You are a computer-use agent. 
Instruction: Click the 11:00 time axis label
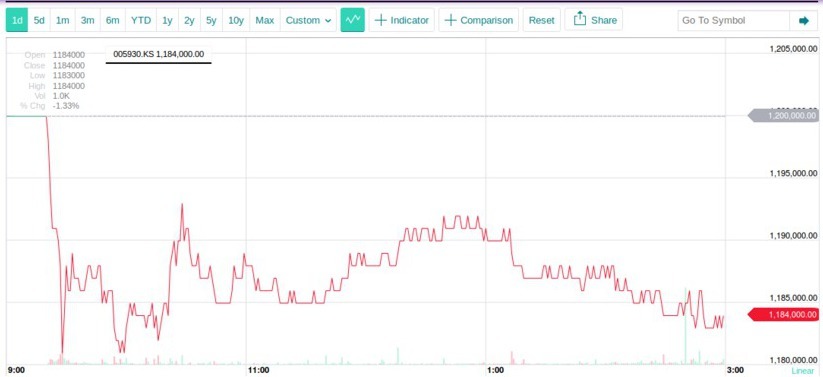[x=259, y=370]
